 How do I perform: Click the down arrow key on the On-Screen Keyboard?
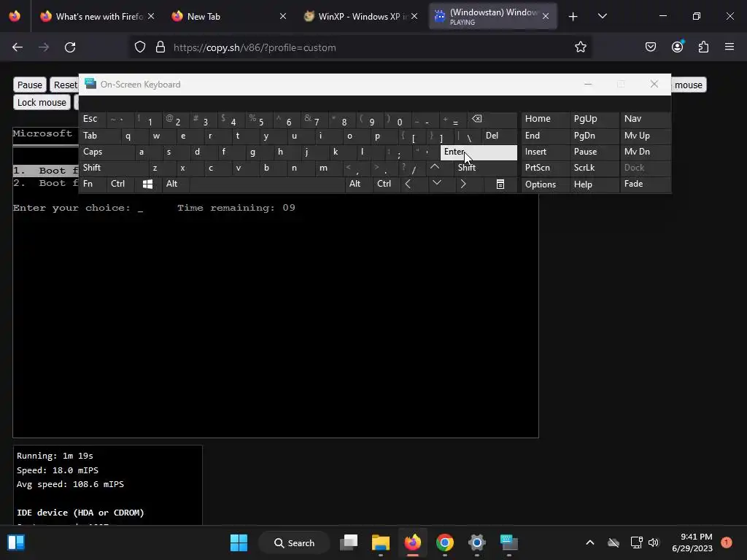436,183
